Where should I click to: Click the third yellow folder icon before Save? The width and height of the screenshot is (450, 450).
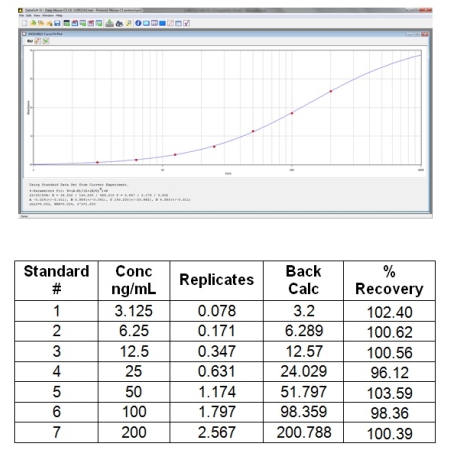[49, 23]
